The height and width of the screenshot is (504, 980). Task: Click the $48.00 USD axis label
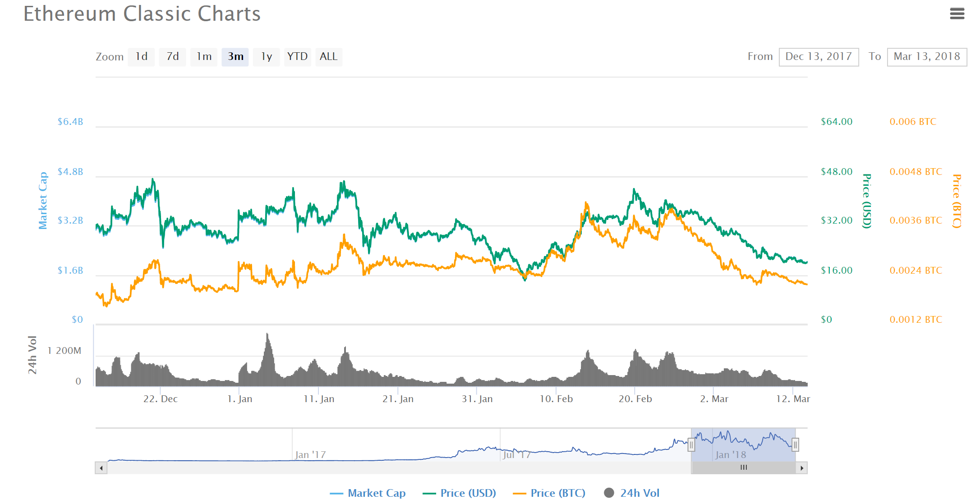coord(837,172)
